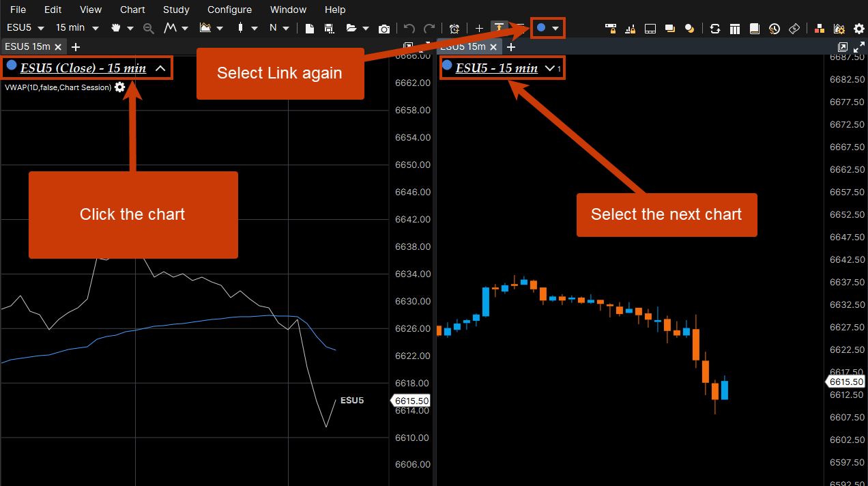
Task: Expand the right ESU5 15 min chart chevron
Action: [x=550, y=68]
